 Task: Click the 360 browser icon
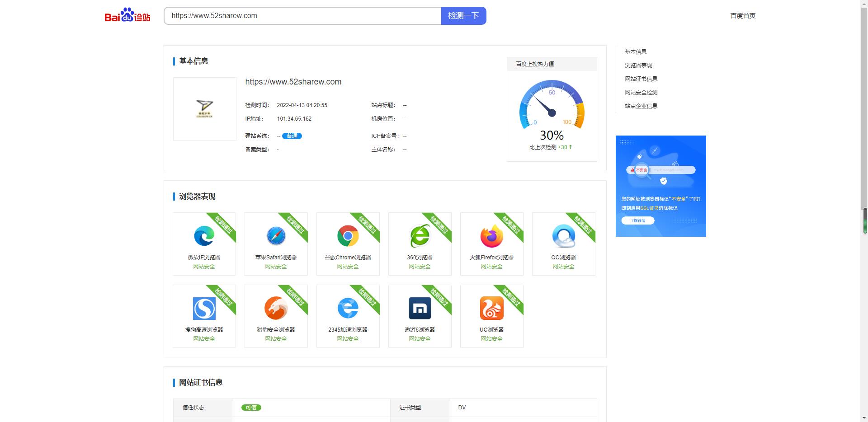(420, 236)
